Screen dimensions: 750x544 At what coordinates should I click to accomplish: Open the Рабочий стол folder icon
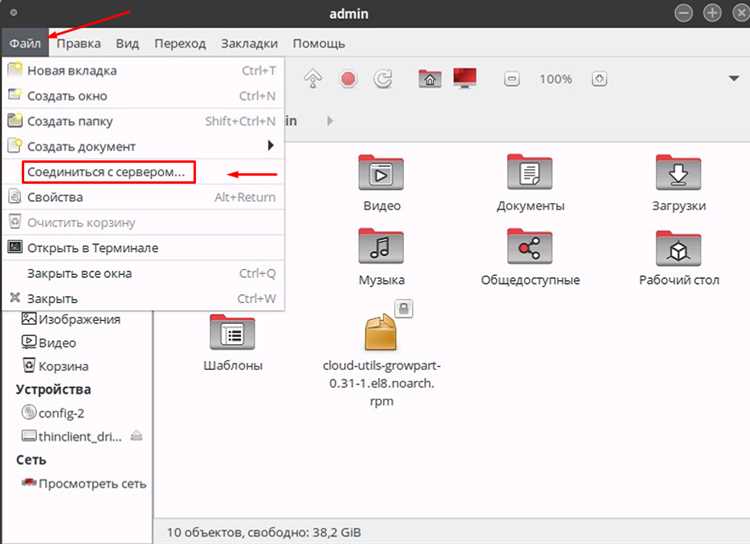tap(679, 248)
